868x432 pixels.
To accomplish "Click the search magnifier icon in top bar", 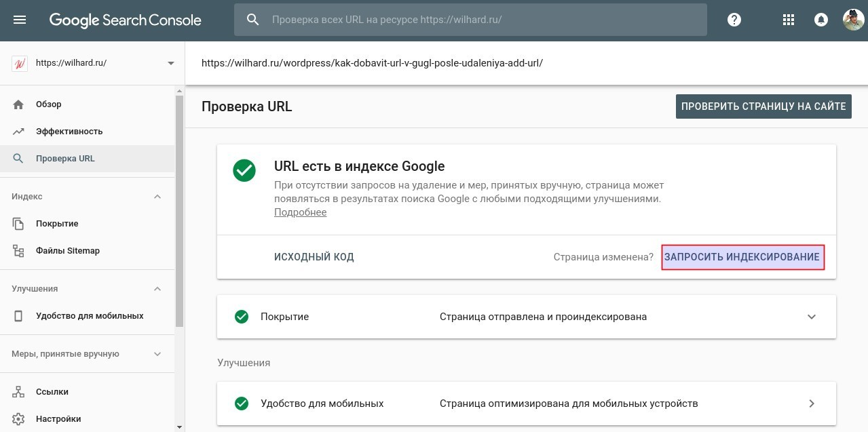I will [x=253, y=20].
